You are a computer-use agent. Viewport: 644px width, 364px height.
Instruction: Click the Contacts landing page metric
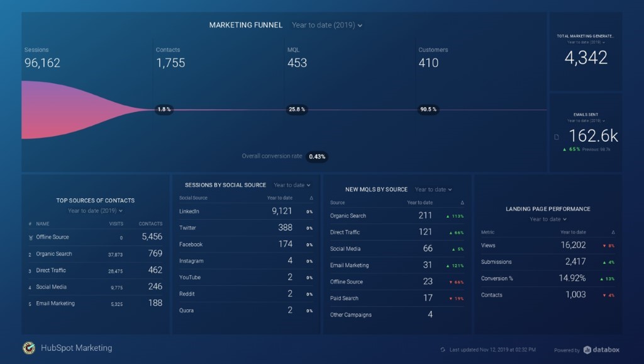pyautogui.click(x=548, y=295)
